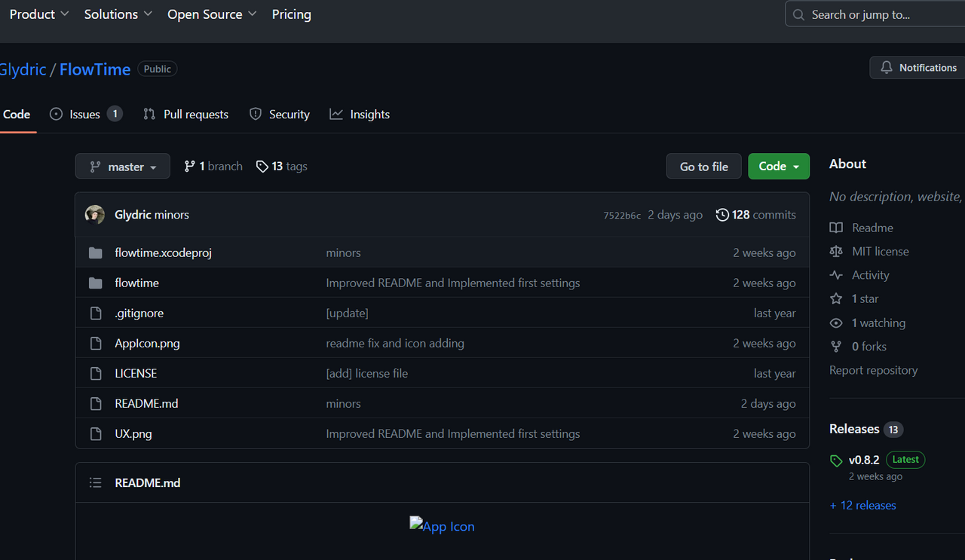The width and height of the screenshot is (965, 560).
Task: Click Report repository
Action: [874, 371]
